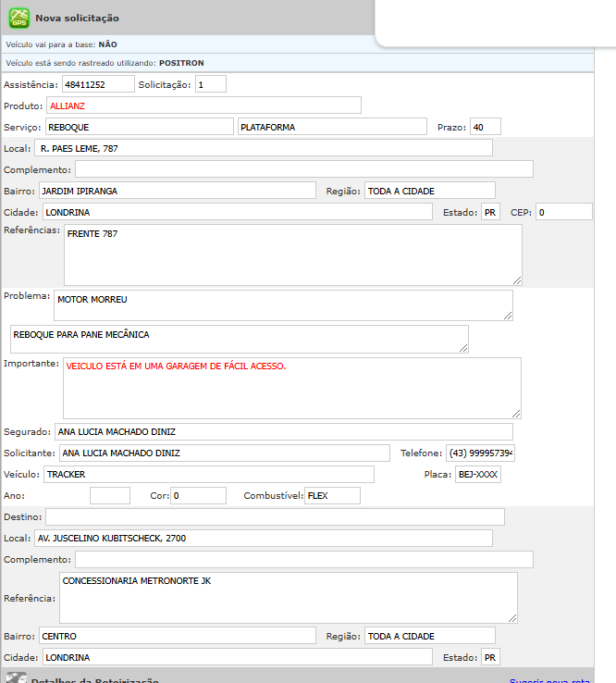Select the Placa field BEJ-XXXX

coord(477,475)
